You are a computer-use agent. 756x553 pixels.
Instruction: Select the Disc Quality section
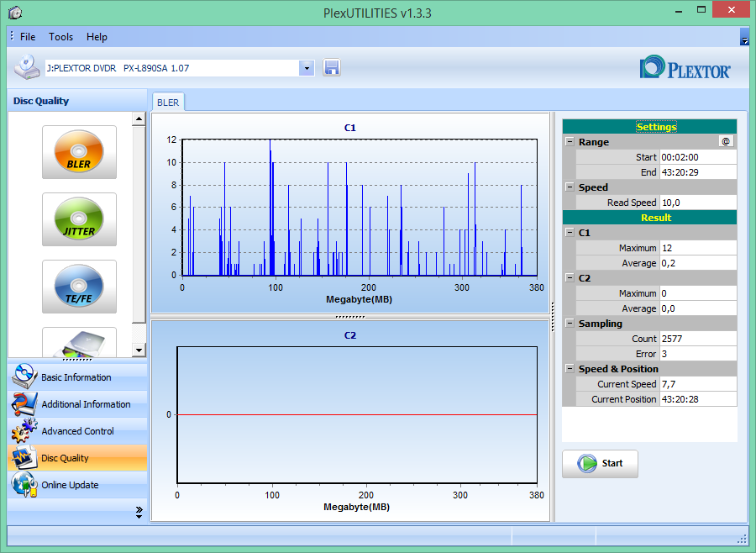tap(77, 458)
